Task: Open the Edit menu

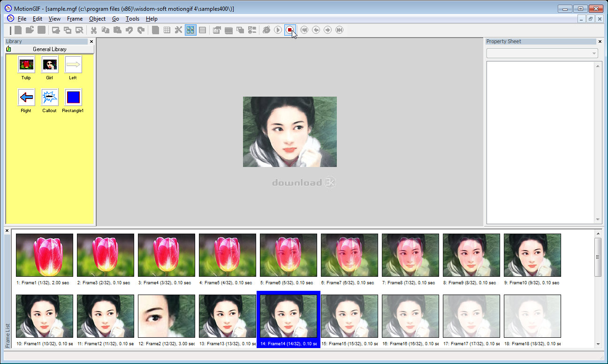Action: pos(38,19)
